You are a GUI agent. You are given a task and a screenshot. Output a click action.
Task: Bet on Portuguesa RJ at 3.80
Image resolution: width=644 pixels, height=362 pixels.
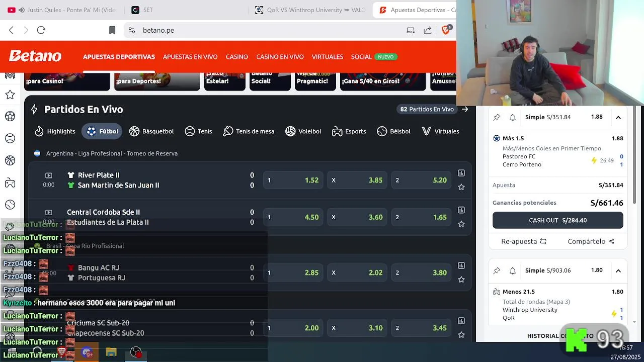point(421,273)
